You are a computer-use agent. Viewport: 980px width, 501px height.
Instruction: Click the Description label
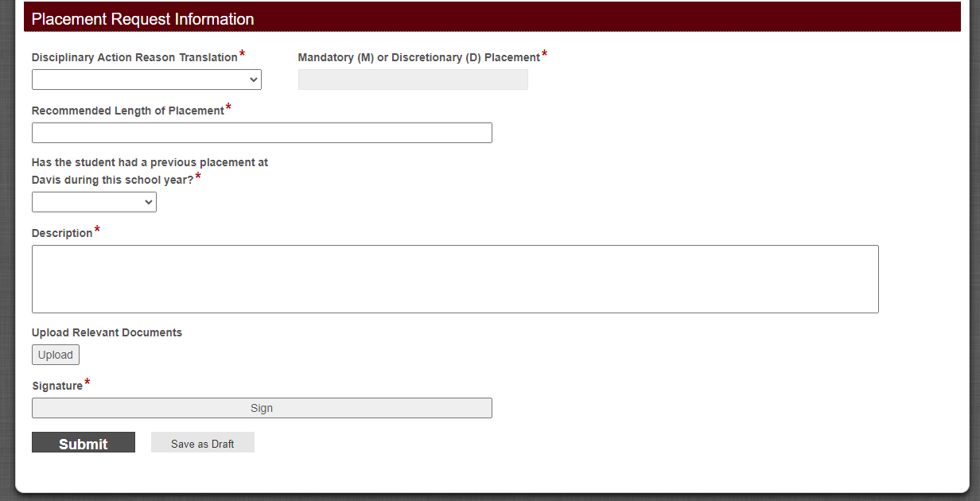[x=62, y=232]
